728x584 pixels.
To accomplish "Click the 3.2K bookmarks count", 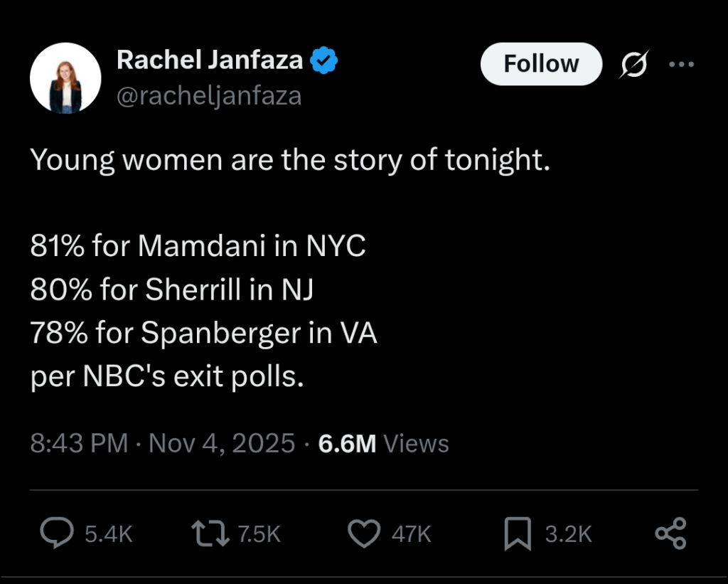I will tap(568, 534).
